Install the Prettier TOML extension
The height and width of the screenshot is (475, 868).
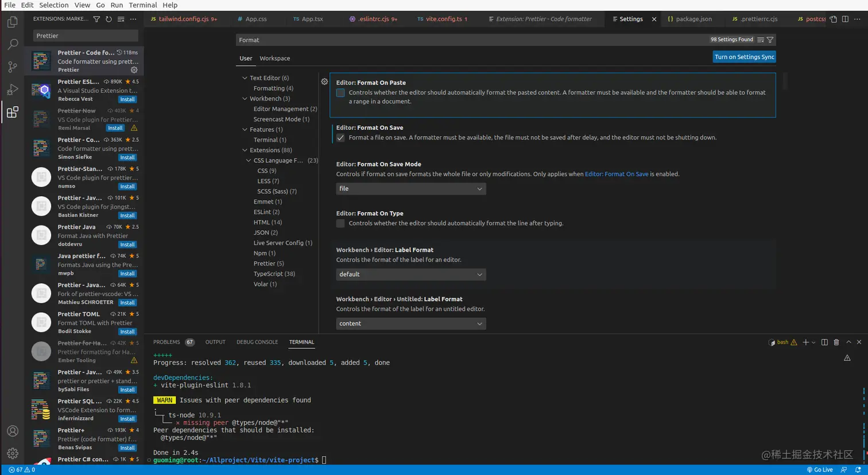(x=127, y=332)
